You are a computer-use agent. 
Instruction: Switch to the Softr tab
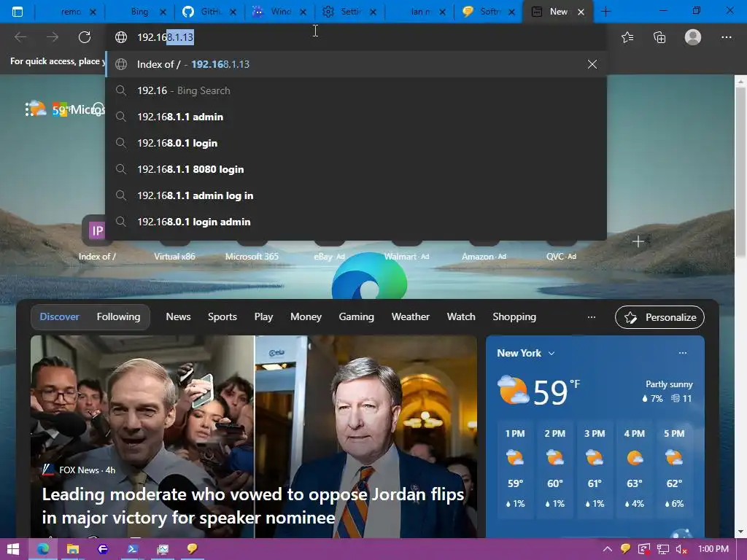pos(488,12)
